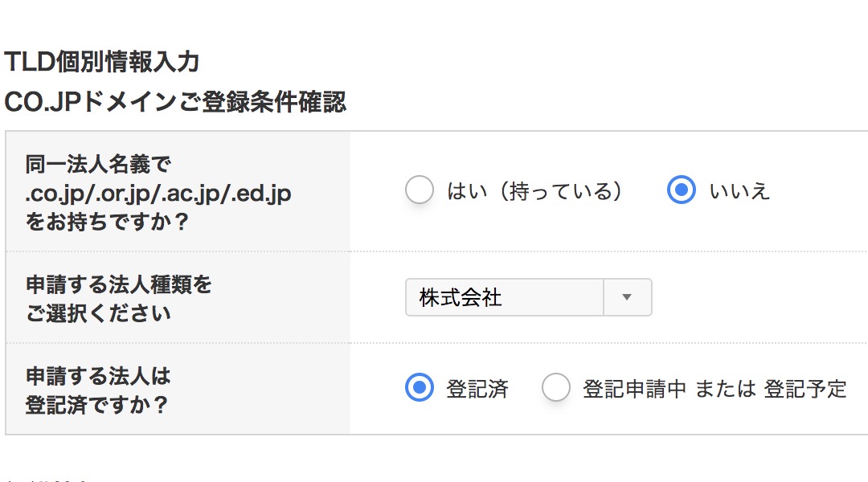The image size is (868, 482).
Task: Select the いいえ radio button
Action: coord(681,190)
